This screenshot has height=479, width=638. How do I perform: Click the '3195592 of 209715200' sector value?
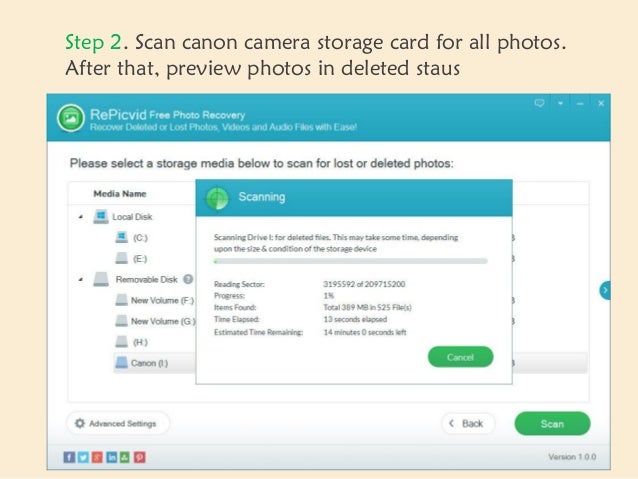pyautogui.click(x=364, y=284)
